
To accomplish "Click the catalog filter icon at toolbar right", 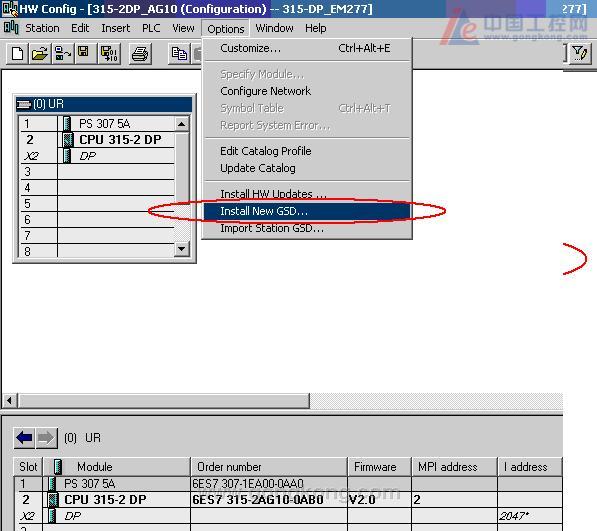I will tap(580, 54).
